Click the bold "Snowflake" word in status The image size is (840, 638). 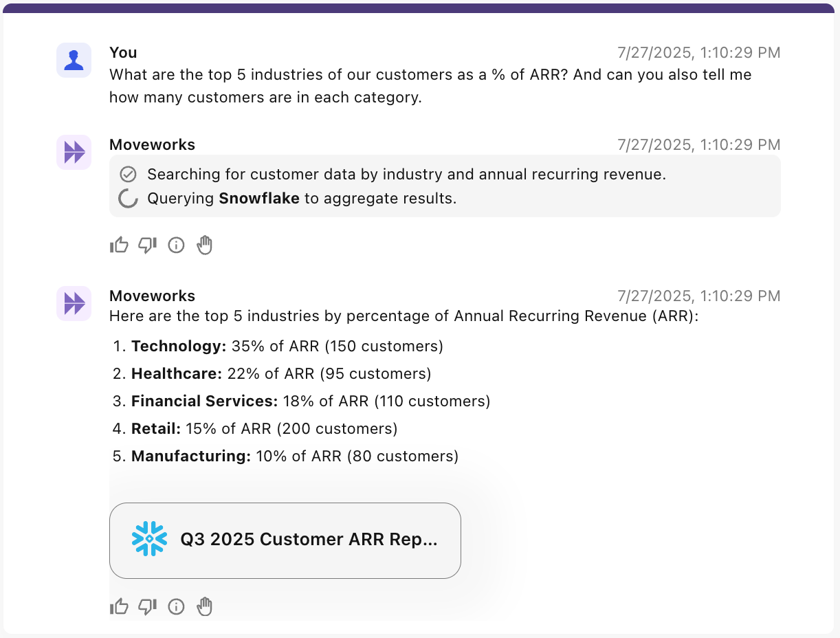(259, 199)
